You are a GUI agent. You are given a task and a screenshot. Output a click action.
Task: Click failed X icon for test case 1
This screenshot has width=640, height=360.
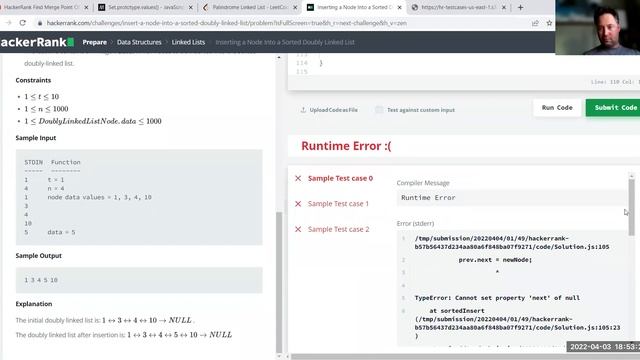(x=298, y=204)
